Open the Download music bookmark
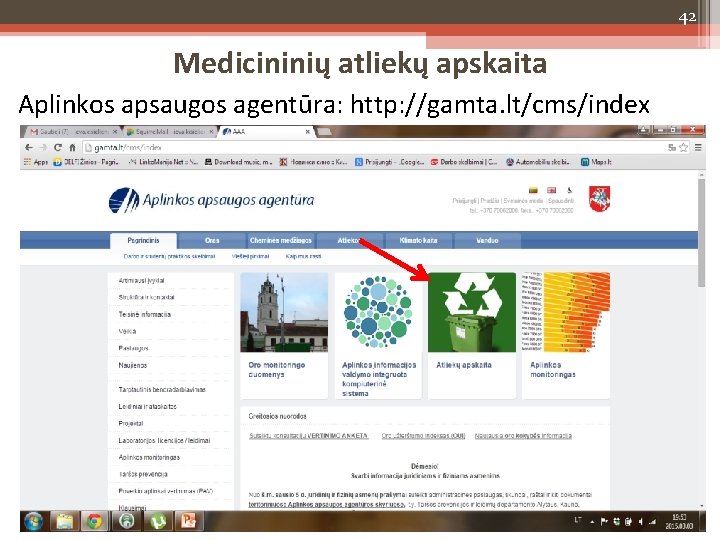 click(238, 162)
